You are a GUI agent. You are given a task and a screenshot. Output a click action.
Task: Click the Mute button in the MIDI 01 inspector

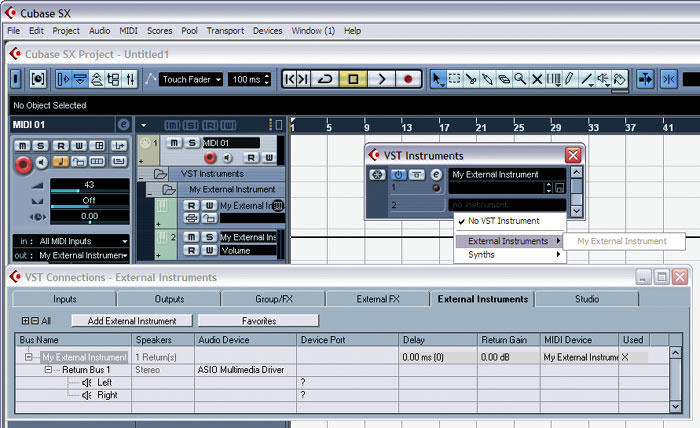[x=23, y=145]
